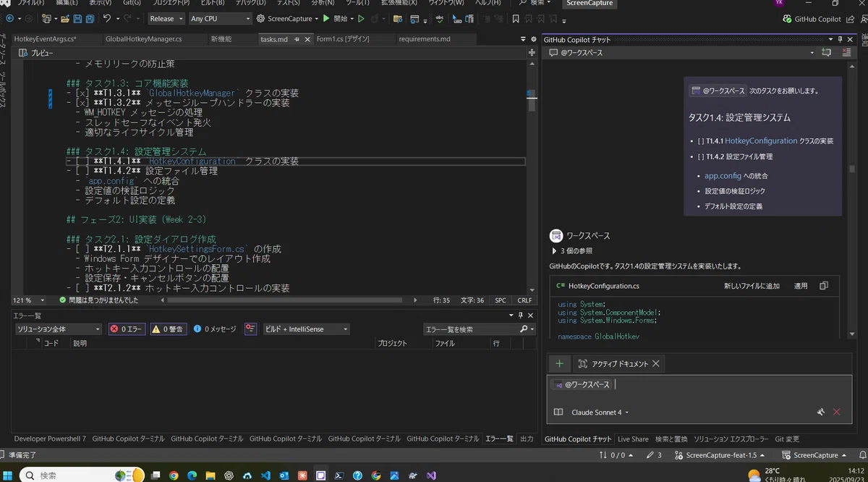Switch to the GlobalHotkeyManager.cs tab
Screen dimensions: 868x482
(x=143, y=39)
